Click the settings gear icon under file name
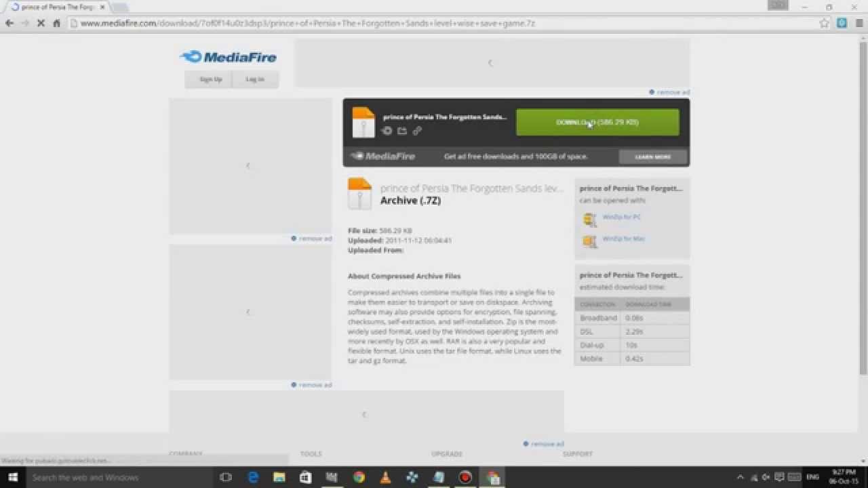Viewport: 868px width, 488px height. tap(387, 131)
